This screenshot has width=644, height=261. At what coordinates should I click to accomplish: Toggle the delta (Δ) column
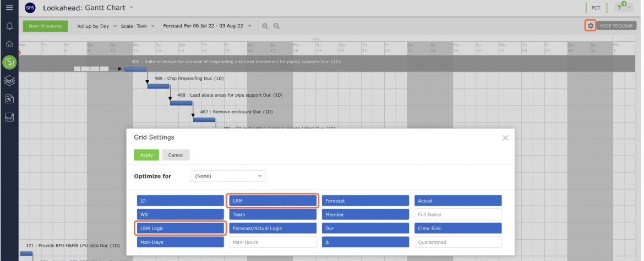click(365, 242)
